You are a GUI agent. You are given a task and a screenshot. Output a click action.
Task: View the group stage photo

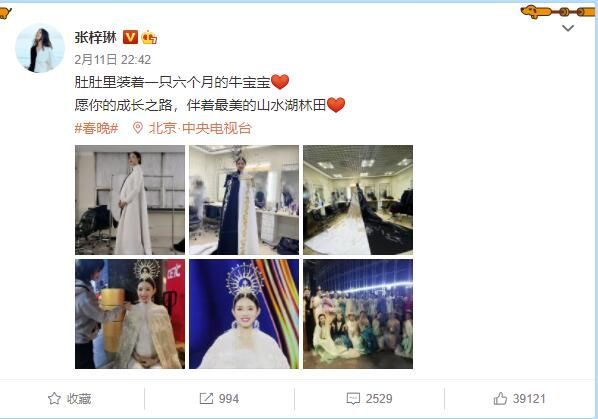(358, 314)
